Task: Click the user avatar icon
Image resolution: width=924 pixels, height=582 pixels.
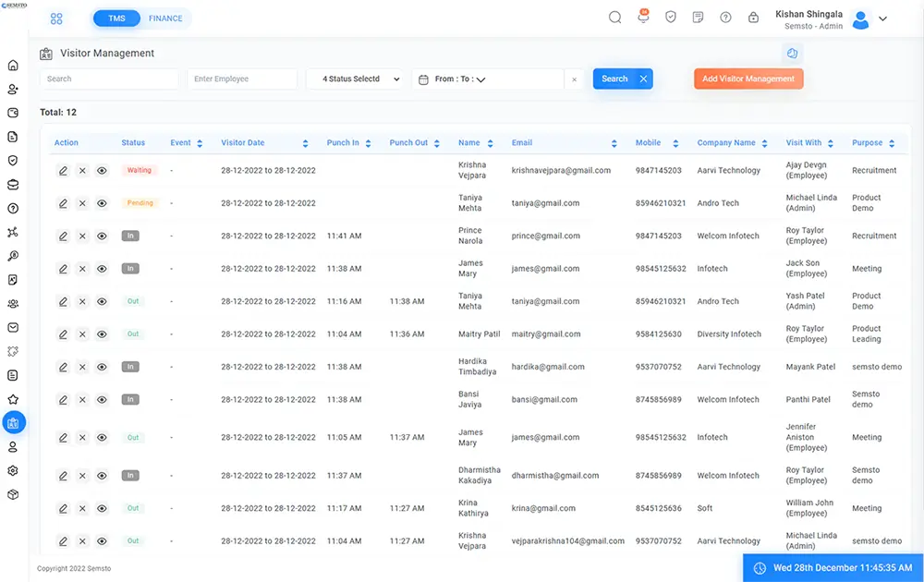Action: point(860,19)
